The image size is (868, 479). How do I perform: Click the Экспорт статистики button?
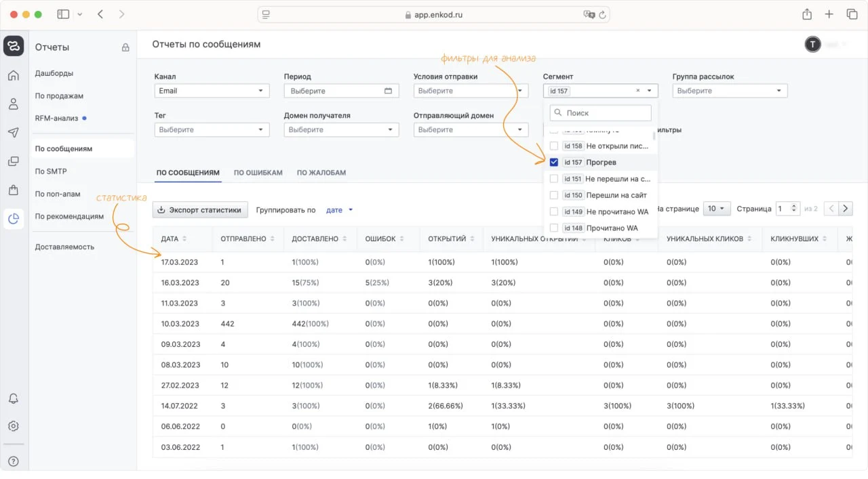tap(199, 210)
